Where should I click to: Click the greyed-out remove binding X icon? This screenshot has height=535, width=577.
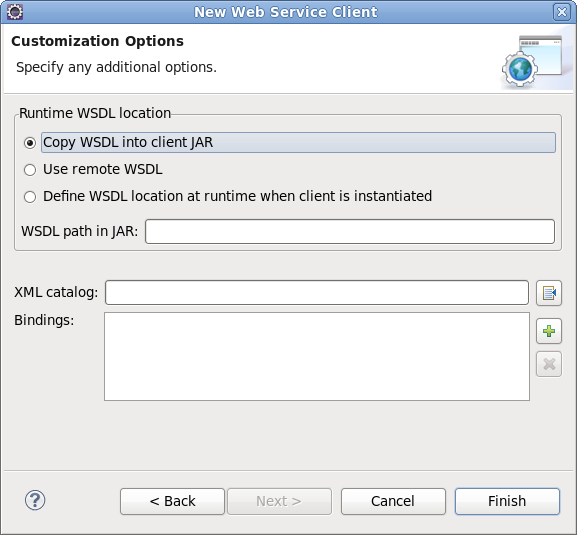coord(549,364)
